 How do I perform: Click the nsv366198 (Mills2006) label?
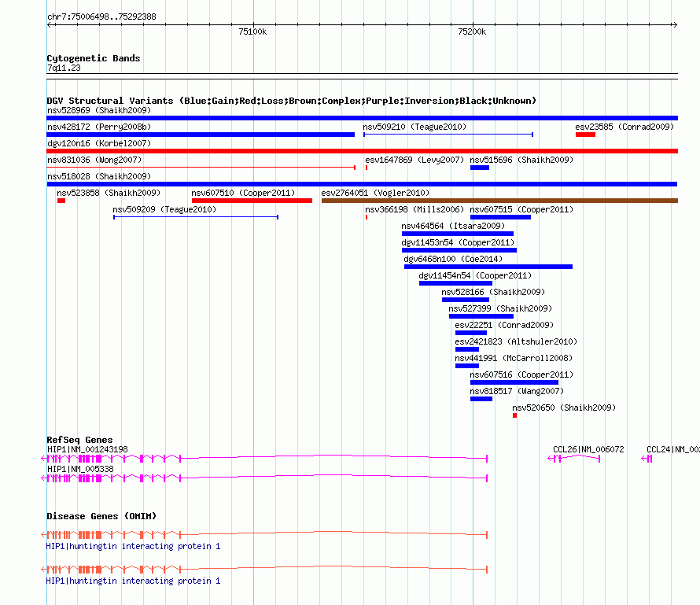[414, 209]
